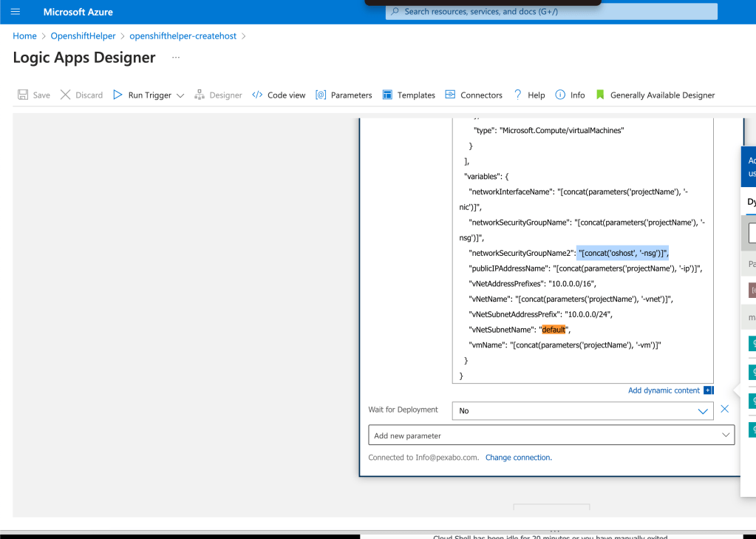Open openshifthelper-createhost breadcrumb
This screenshot has height=539, width=756.
[183, 35]
